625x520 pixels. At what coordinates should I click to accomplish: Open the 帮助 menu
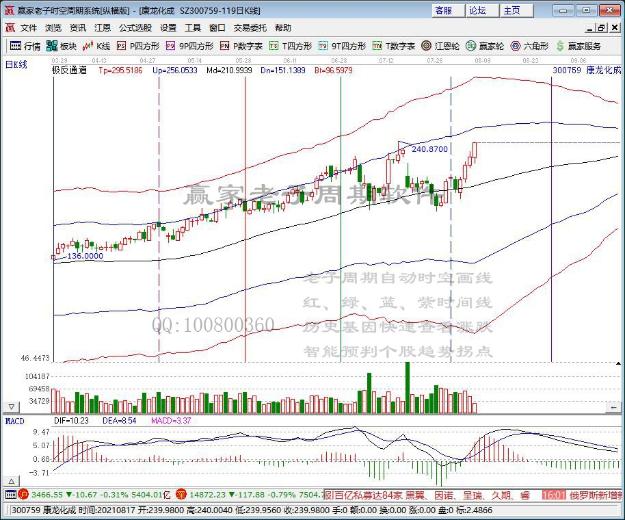[x=283, y=28]
